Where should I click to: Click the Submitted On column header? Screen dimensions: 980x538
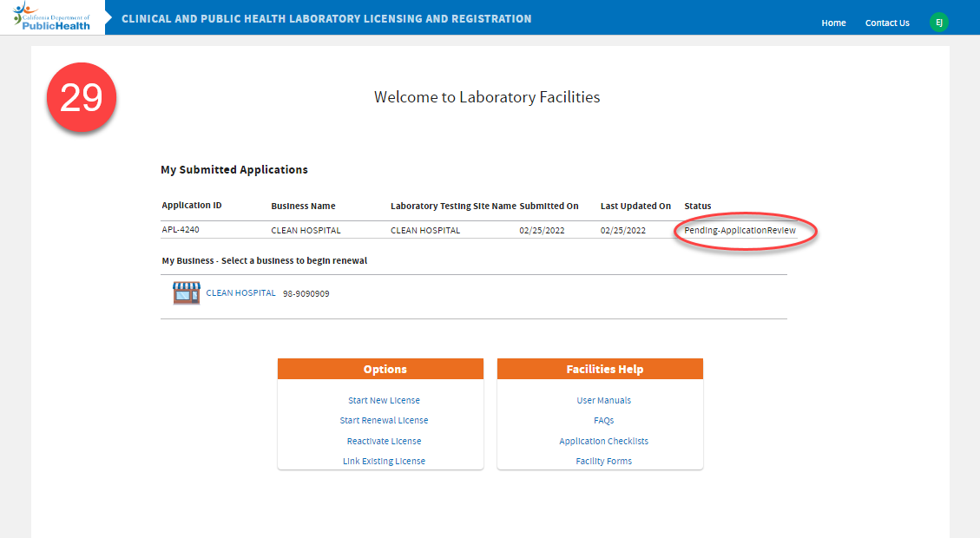[549, 207]
